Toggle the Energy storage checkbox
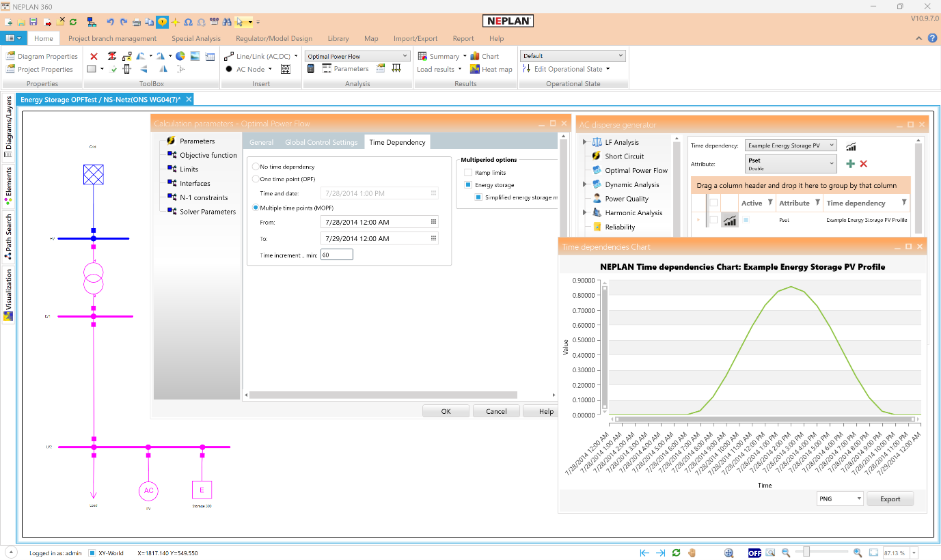941x560 pixels. tap(468, 185)
